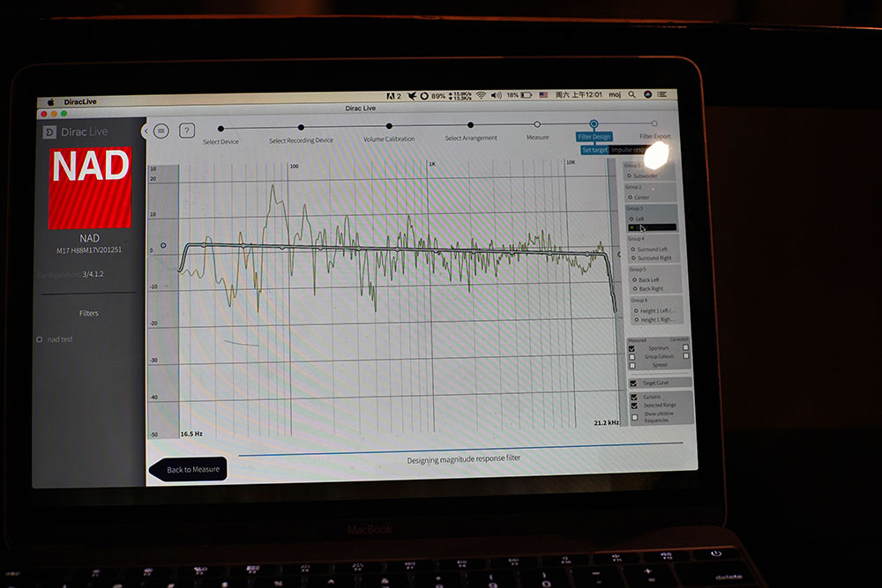The width and height of the screenshot is (882, 588).
Task: Click the Back to Measure button
Action: [189, 469]
